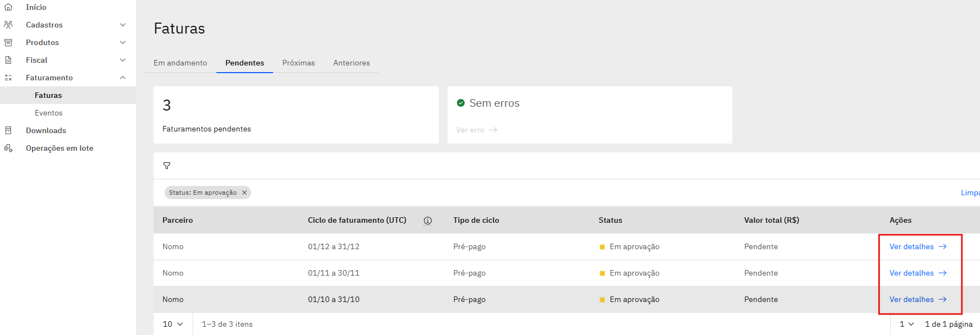Click the Limpar filters link

click(x=970, y=193)
